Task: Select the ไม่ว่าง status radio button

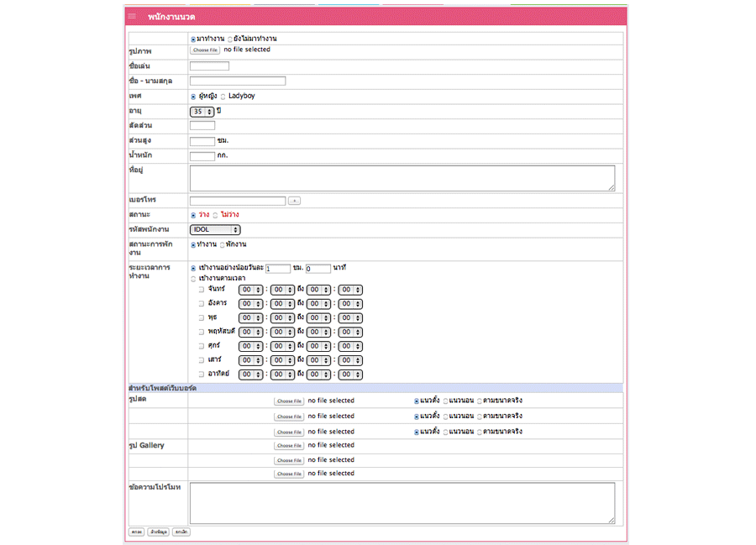Action: tap(215, 215)
